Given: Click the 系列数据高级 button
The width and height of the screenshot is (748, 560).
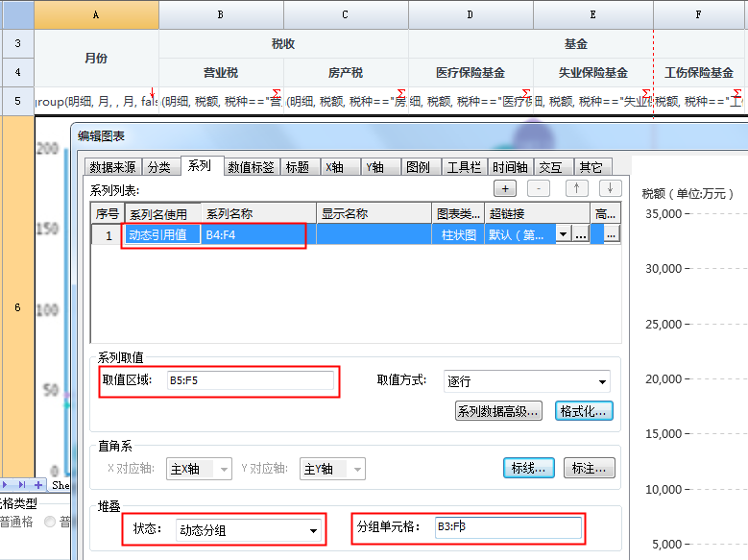Looking at the screenshot, I should (x=498, y=411).
